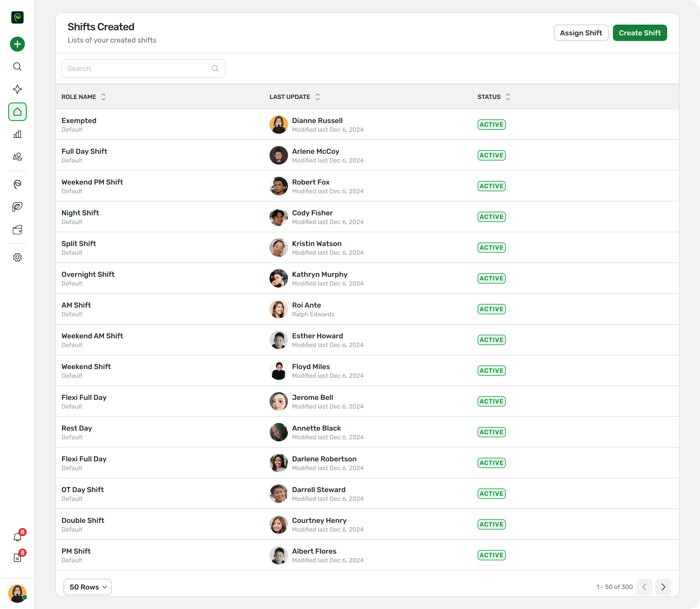The image size is (700, 609).
Task: Open the create new item plus button
Action: point(17,44)
